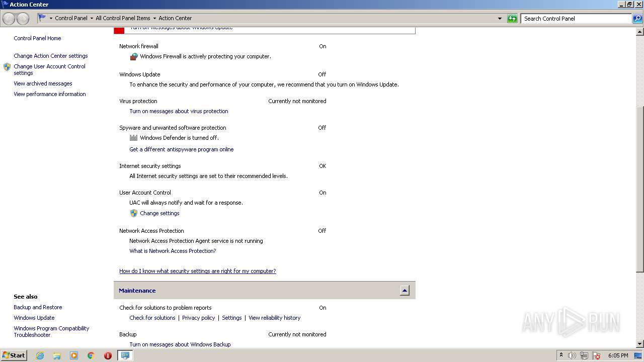This screenshot has height=362, width=644.
Task: Expand dropdown after All Control Panel Items
Action: pyautogui.click(x=154, y=18)
